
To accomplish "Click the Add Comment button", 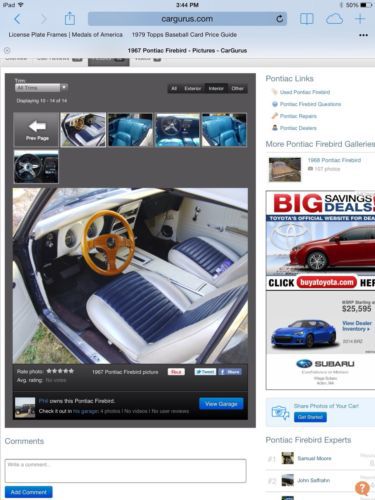I will [29, 492].
